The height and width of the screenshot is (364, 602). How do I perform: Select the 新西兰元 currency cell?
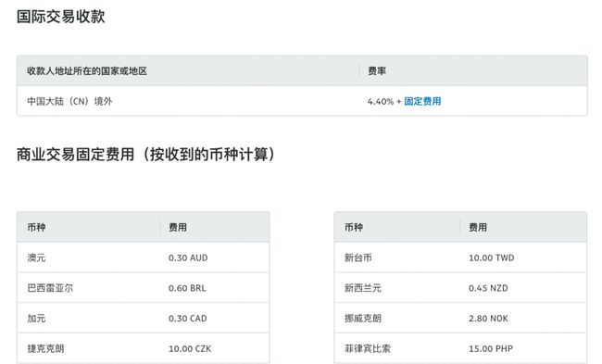click(363, 288)
